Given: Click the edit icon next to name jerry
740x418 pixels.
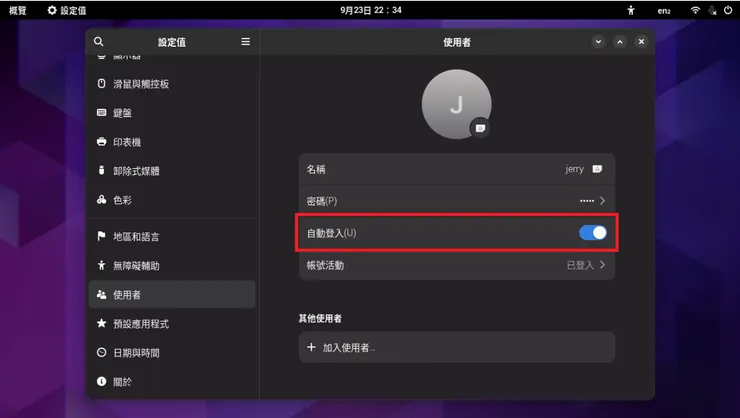Looking at the screenshot, I should click(x=597, y=169).
